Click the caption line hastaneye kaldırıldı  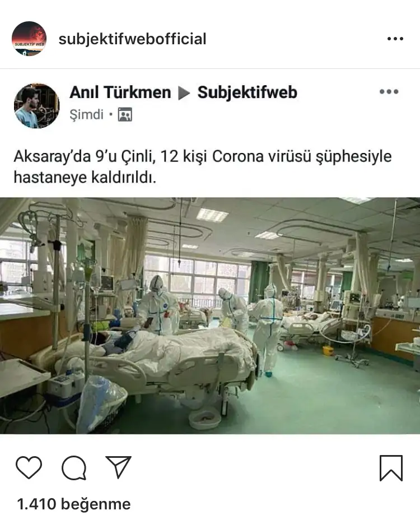[85, 178]
